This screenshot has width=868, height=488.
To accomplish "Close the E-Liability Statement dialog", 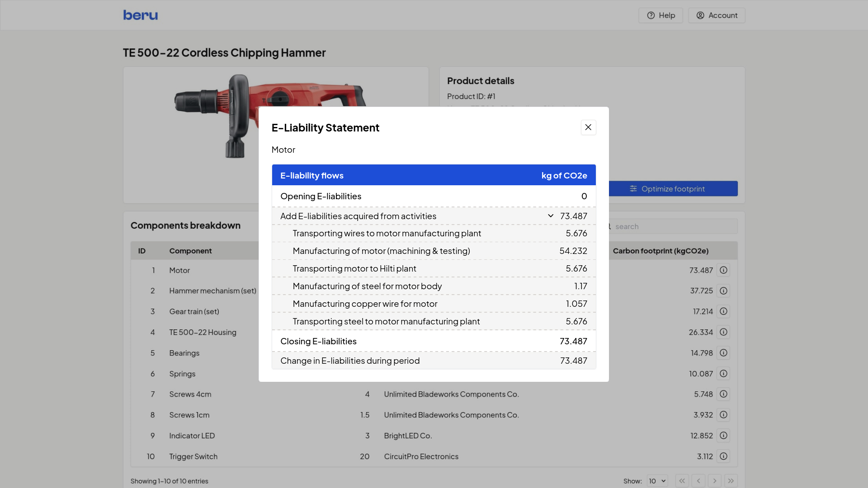I will pos(588,127).
